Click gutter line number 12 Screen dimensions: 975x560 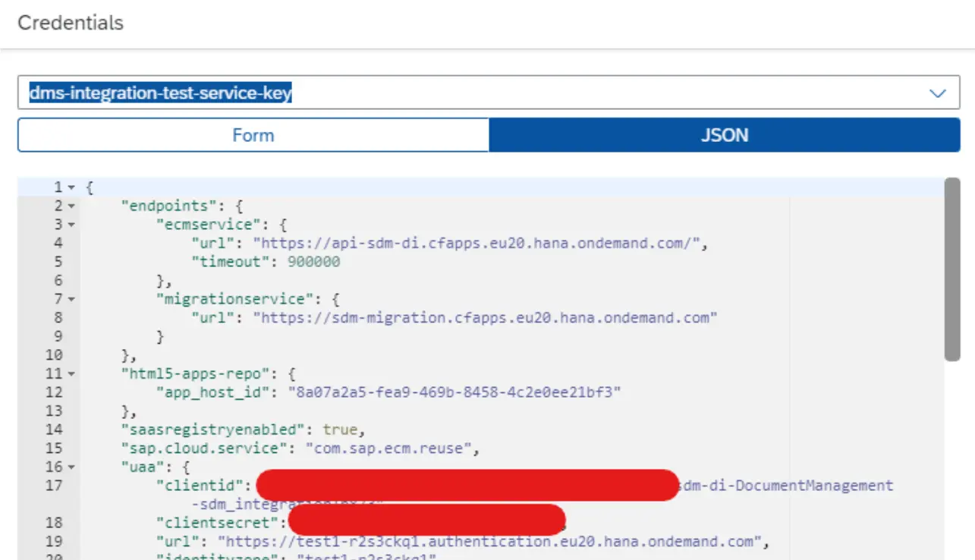(x=54, y=392)
